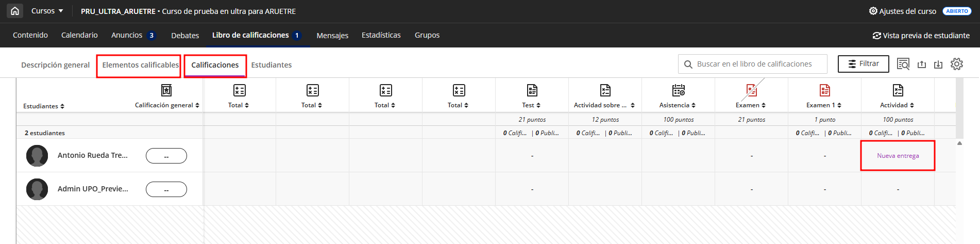Click the Calificación general column icon
The height and width of the screenshot is (244, 980).
click(166, 90)
